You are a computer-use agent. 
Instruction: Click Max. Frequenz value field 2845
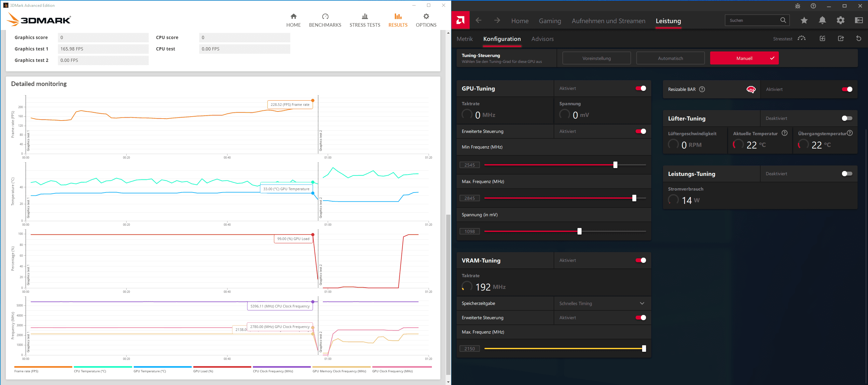click(469, 198)
